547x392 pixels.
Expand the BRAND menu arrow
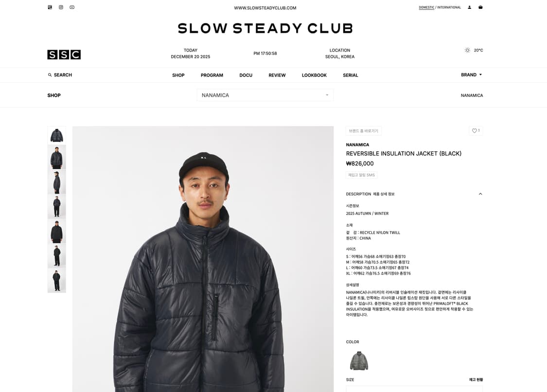point(480,75)
